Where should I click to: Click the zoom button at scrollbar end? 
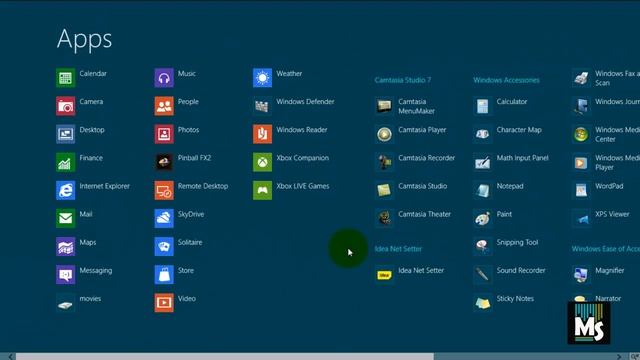[635, 357]
